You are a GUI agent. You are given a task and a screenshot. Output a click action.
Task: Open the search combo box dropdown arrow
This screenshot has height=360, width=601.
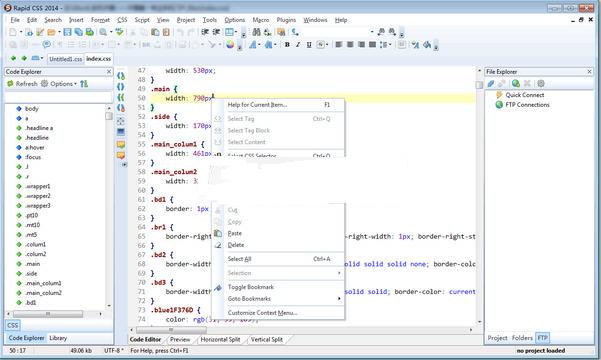[x=372, y=32]
